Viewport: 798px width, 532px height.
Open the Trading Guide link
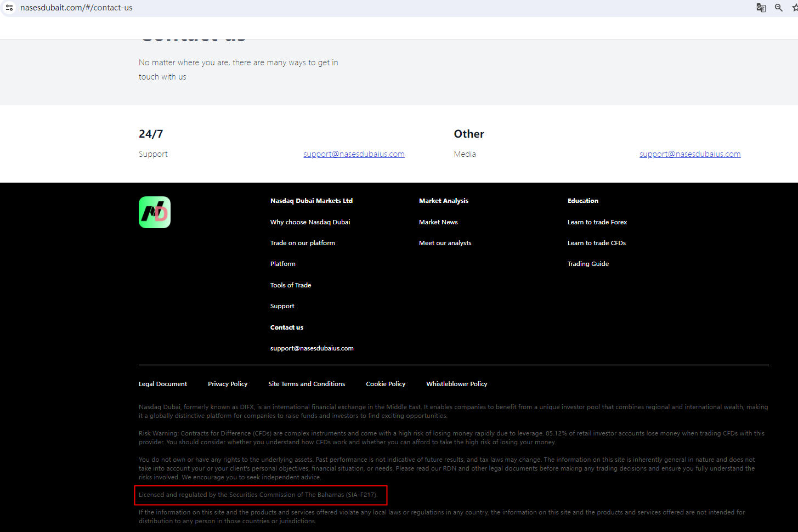coord(588,264)
